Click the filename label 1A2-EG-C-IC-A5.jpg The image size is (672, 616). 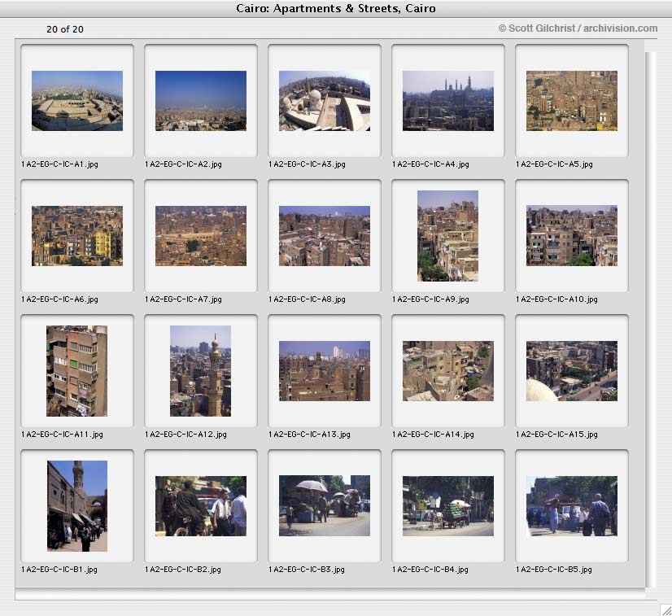(x=554, y=164)
